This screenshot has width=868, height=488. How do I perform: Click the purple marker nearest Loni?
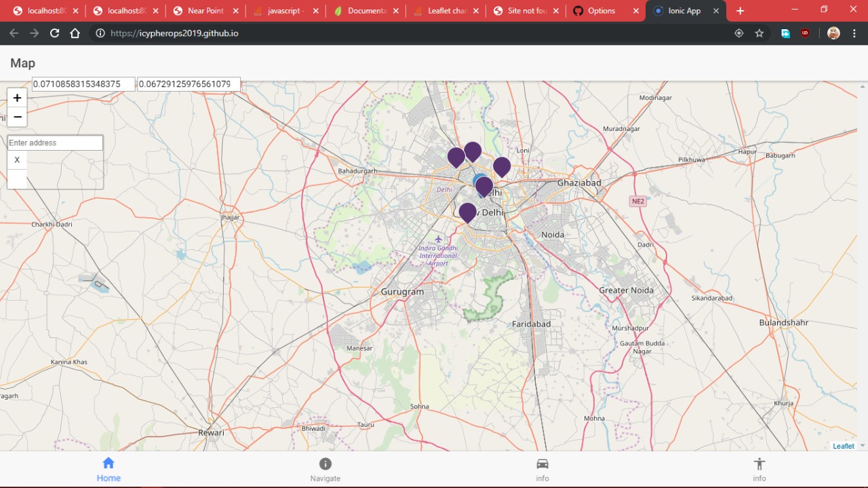tap(502, 166)
